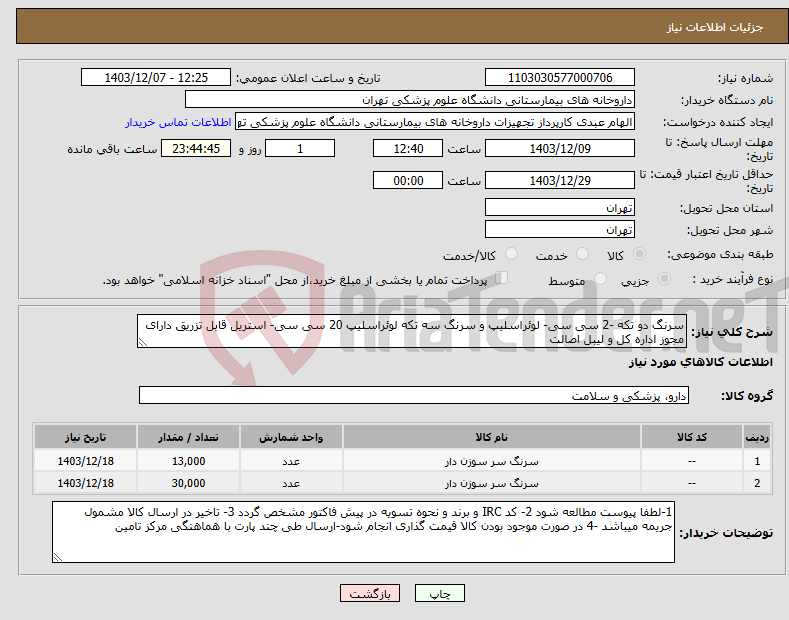
Task: Open اطلاعات تماس خریدار link
Action: point(178,122)
